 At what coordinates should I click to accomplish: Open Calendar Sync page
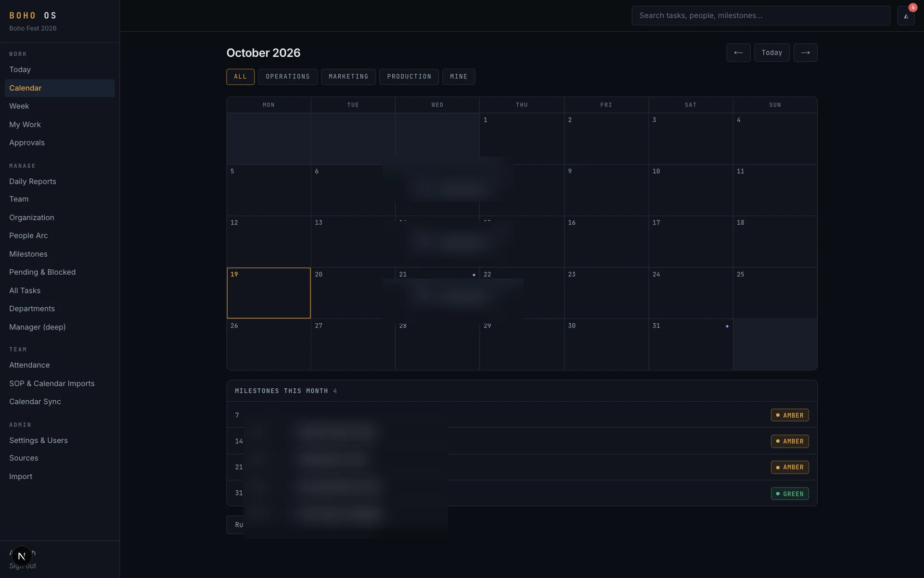(x=60, y=402)
